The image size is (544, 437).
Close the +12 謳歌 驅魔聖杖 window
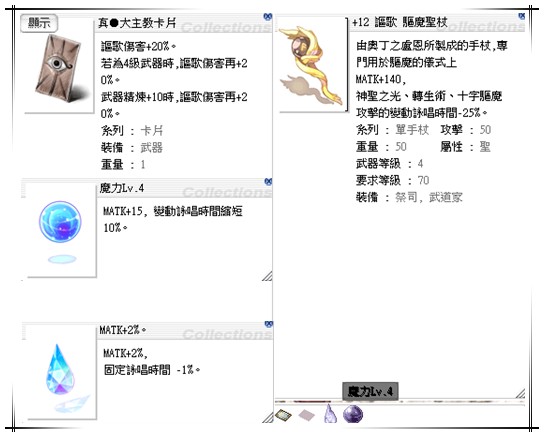click(x=521, y=16)
